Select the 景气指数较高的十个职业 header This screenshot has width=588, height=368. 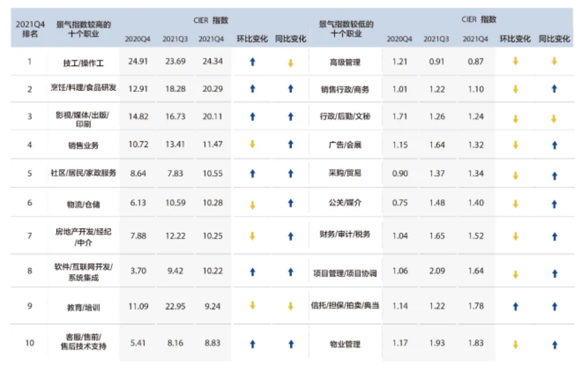[83, 29]
